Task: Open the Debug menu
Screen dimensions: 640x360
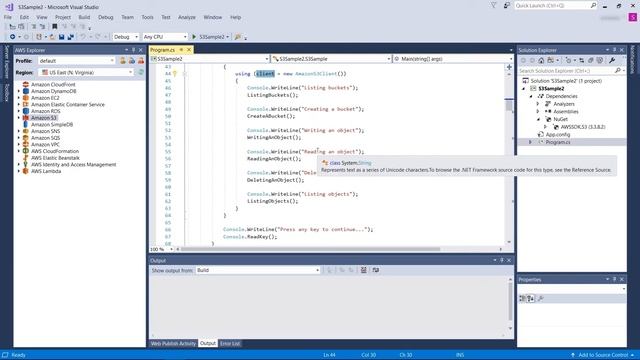Action: point(106,17)
